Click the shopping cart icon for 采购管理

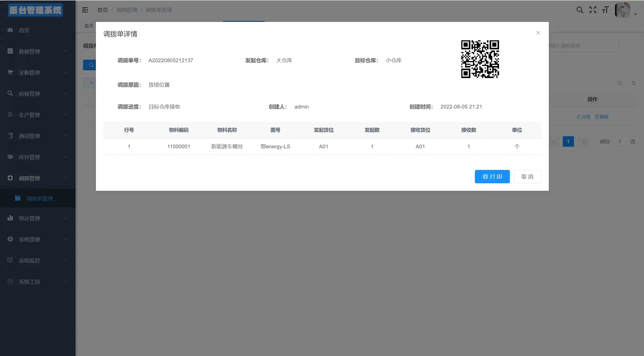[10, 73]
